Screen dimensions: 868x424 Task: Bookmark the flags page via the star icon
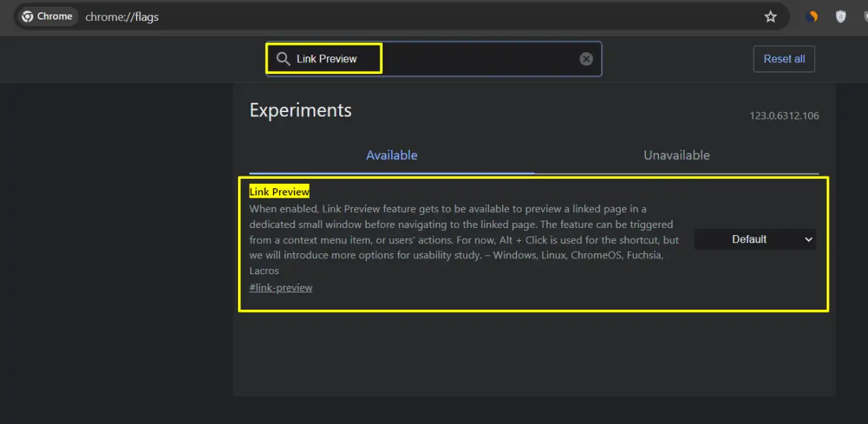tap(770, 16)
